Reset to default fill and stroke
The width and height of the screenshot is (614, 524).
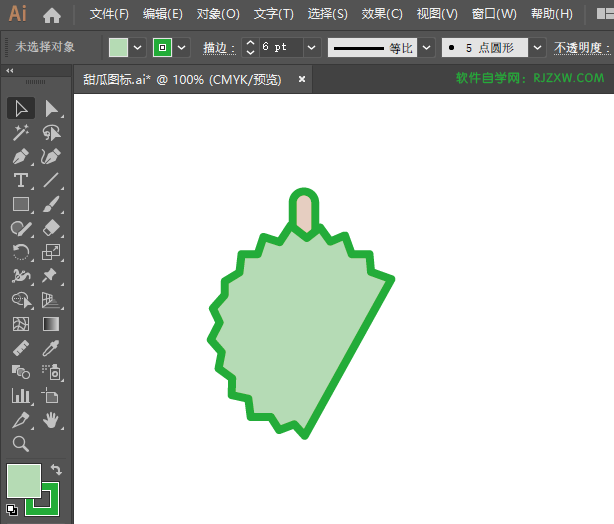[11, 510]
